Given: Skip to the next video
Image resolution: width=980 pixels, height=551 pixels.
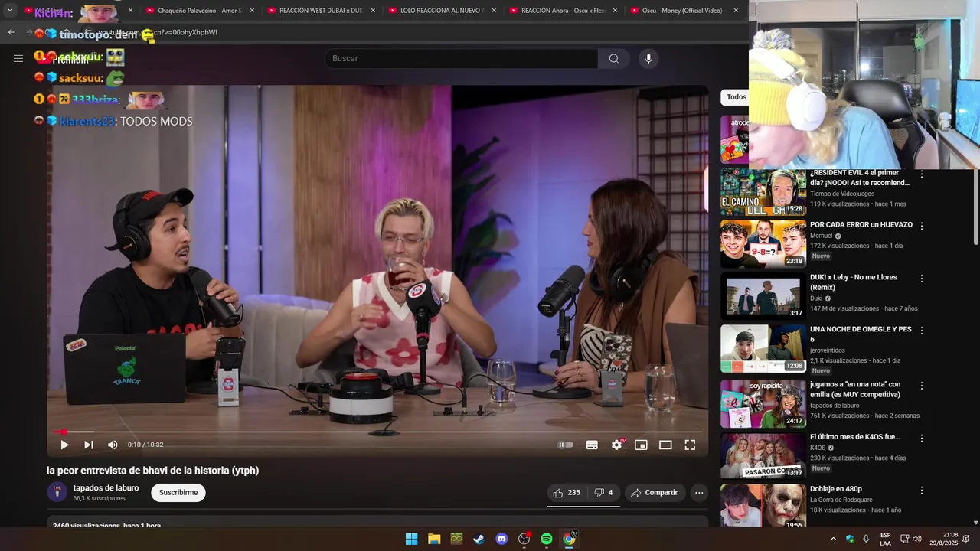Looking at the screenshot, I should click(89, 445).
